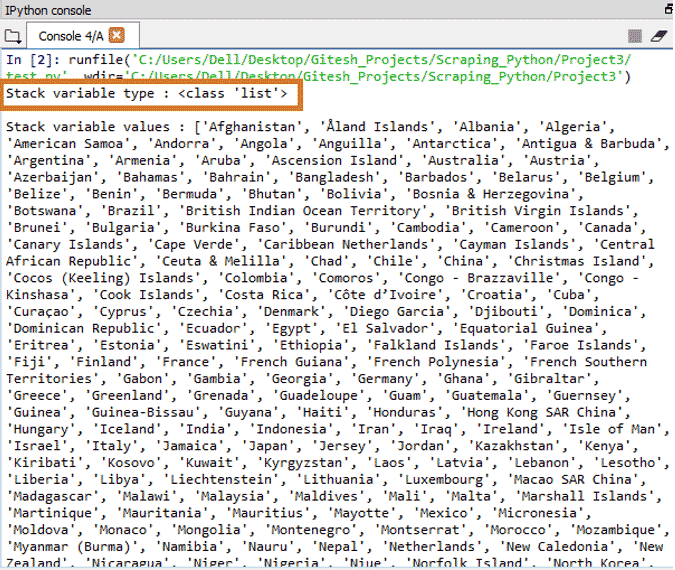Stop the current command with the square icon
This screenshot has height=570, width=675.
click(x=635, y=36)
